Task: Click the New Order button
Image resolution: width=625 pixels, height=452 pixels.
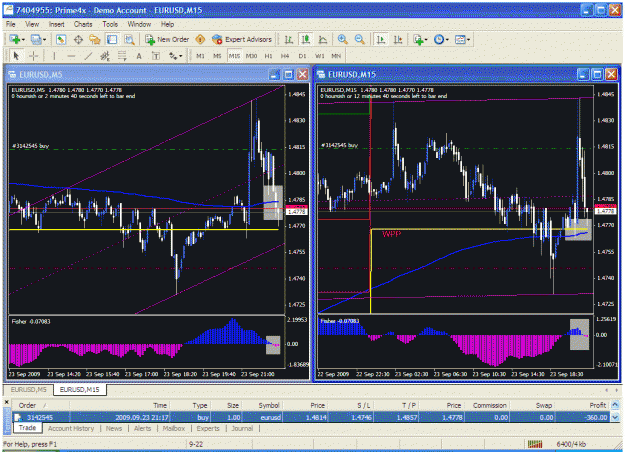Action: click(x=167, y=39)
